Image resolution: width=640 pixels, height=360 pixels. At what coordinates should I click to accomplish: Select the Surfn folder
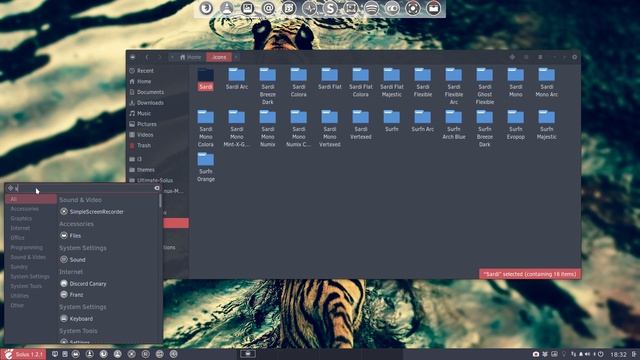(392, 121)
